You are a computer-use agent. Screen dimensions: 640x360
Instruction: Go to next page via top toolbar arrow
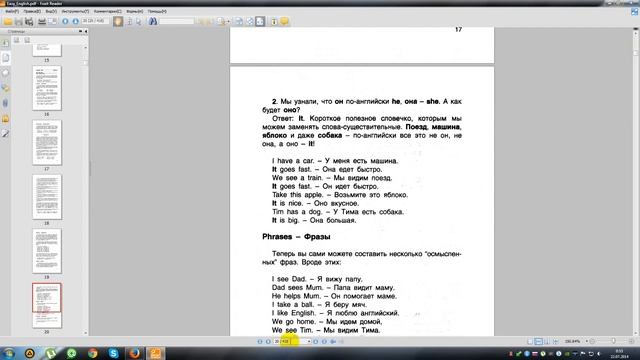click(x=76, y=21)
